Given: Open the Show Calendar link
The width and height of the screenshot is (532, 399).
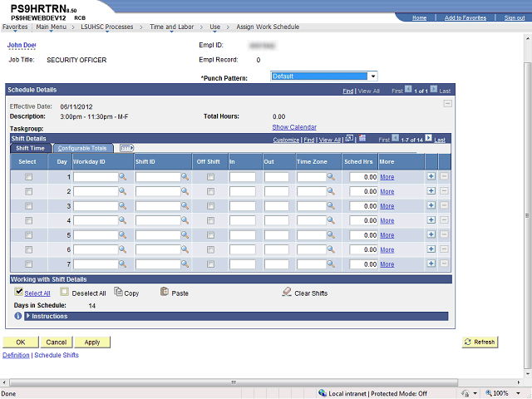Looking at the screenshot, I should [294, 127].
